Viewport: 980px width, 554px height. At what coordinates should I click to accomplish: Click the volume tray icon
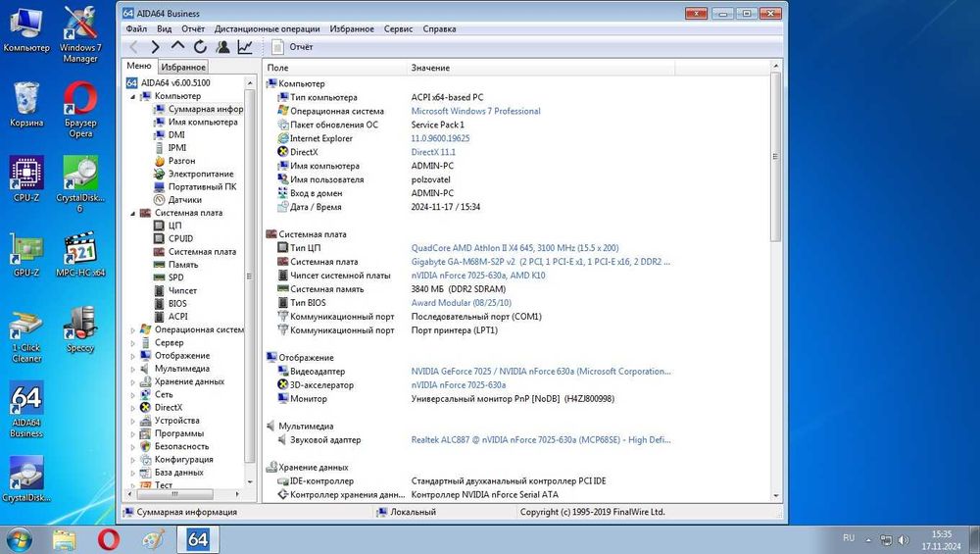point(904,539)
